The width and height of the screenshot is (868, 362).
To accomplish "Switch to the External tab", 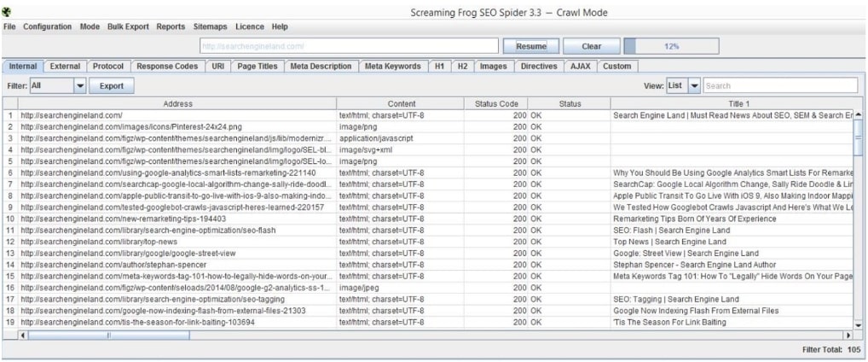I will click(x=65, y=66).
